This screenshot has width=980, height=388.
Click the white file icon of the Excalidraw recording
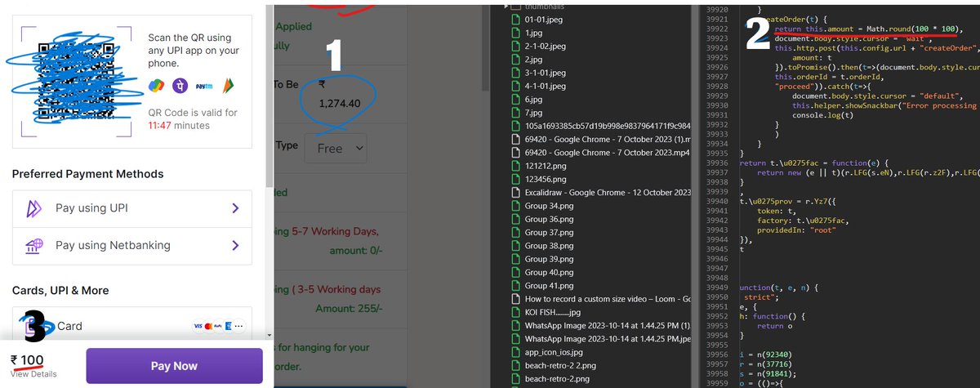[x=514, y=193]
